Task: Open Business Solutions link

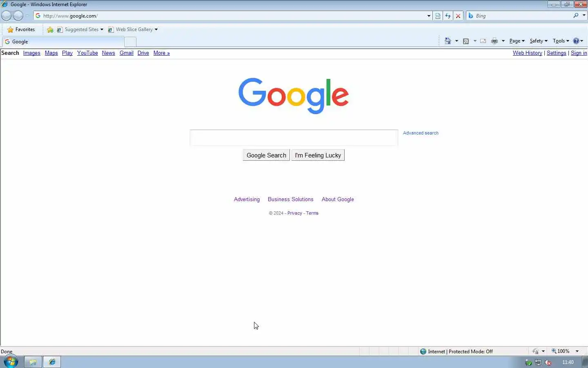Action: (291, 200)
